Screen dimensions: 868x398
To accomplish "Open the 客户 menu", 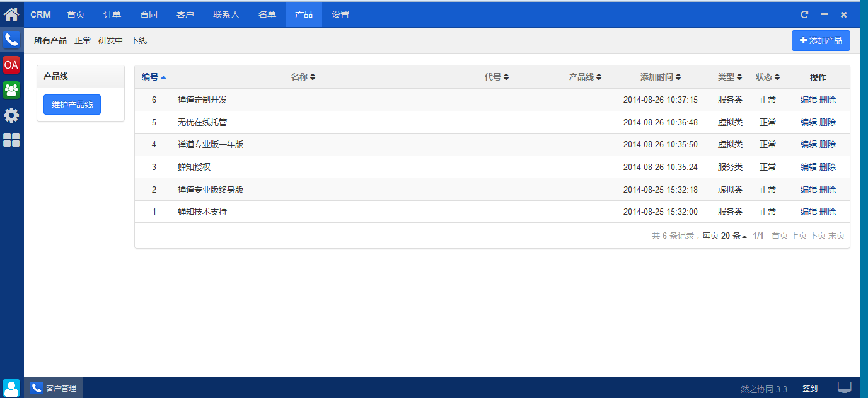I will pyautogui.click(x=185, y=14).
